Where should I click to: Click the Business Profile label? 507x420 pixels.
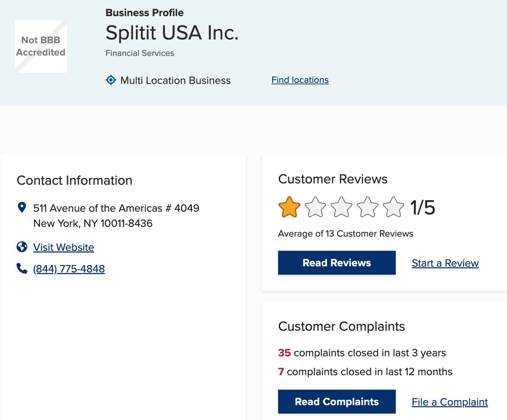[x=144, y=13]
